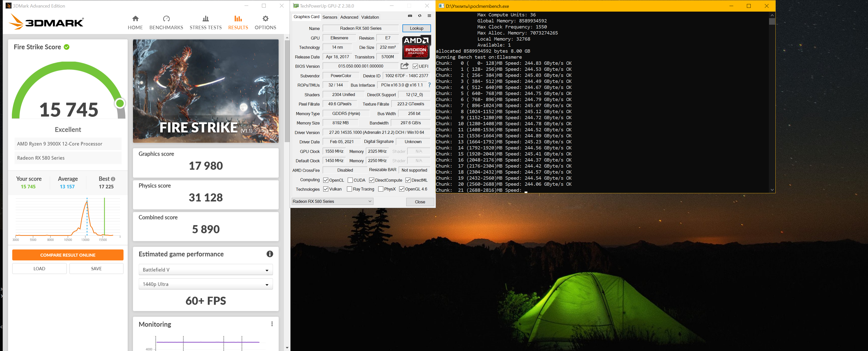Image resolution: width=868 pixels, height=351 pixels.
Task: Expand the 1440p Ultra resolution dropdown
Action: pyautogui.click(x=206, y=284)
